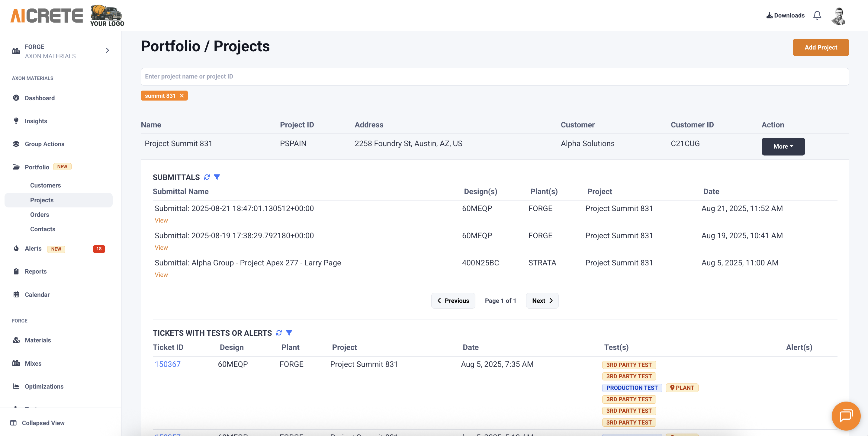This screenshot has width=868, height=436.
Task: Click the Next page button
Action: click(542, 301)
